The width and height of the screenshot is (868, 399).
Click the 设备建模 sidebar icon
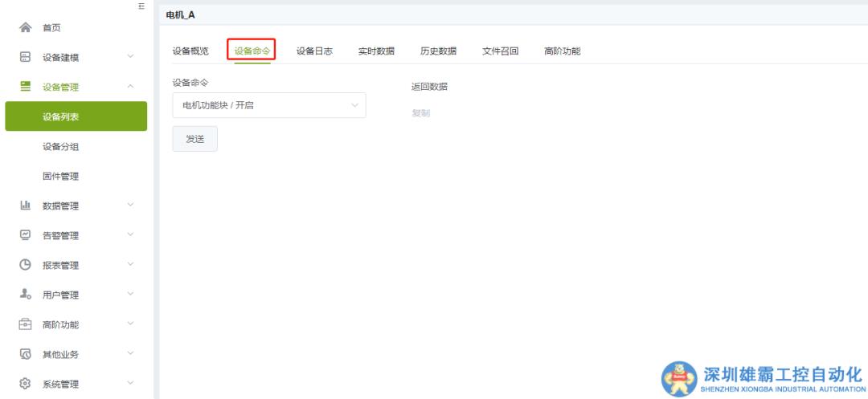click(25, 57)
